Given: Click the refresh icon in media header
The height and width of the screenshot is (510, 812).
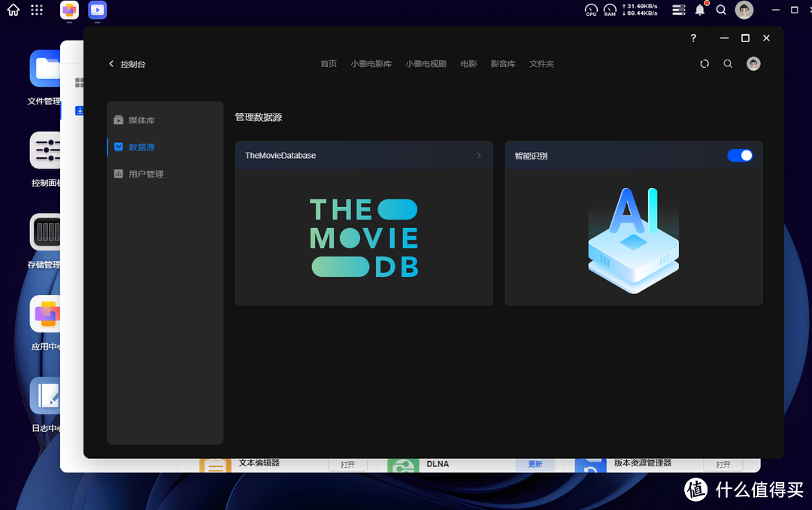Looking at the screenshot, I should [x=704, y=64].
